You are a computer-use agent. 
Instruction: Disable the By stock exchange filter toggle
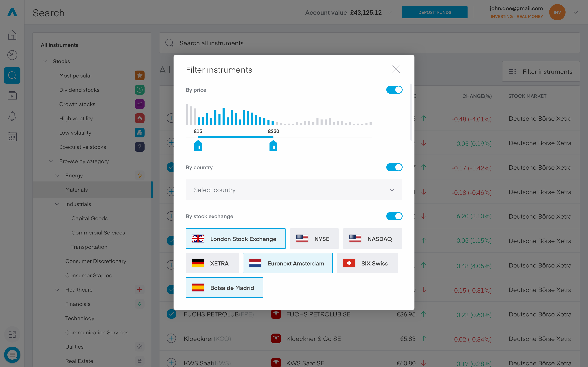click(x=394, y=216)
